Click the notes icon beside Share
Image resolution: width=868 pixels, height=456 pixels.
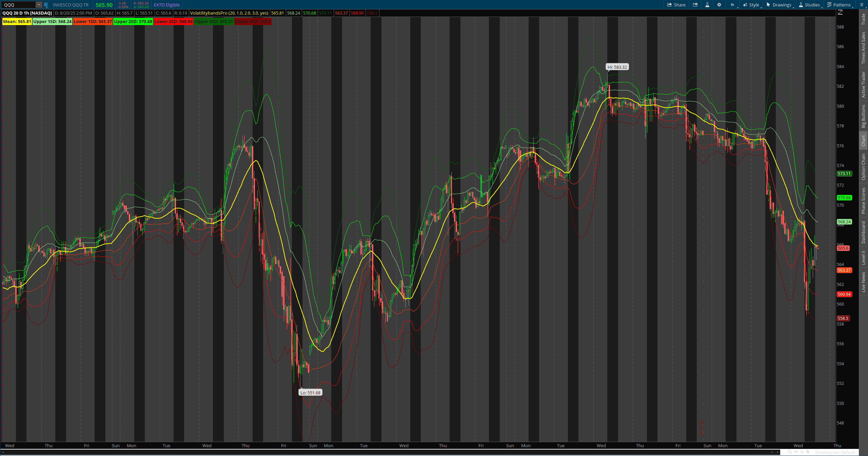pos(695,5)
